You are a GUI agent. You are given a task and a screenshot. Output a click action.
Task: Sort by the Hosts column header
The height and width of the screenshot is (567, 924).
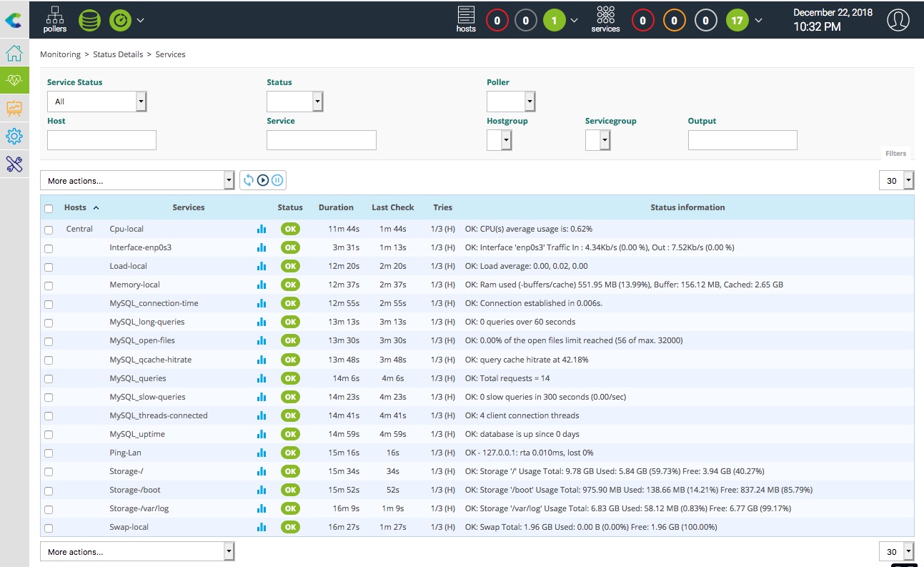point(75,207)
